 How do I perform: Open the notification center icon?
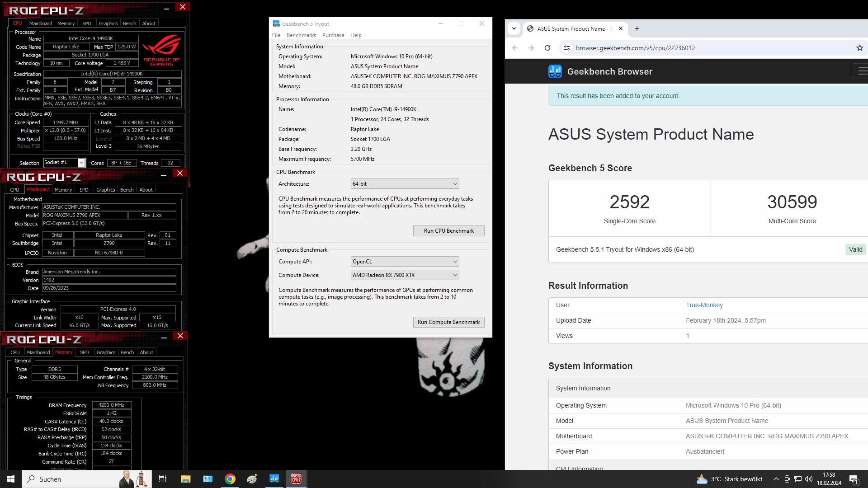[x=854, y=479]
